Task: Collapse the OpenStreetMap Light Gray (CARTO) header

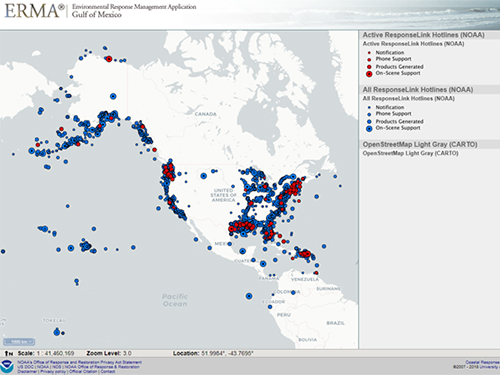Action: [x=429, y=144]
